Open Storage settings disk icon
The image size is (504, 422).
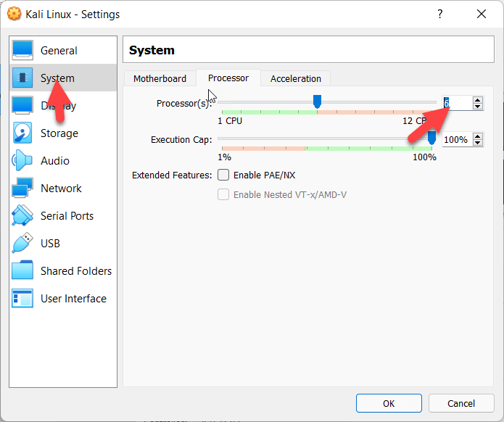pyautogui.click(x=22, y=133)
